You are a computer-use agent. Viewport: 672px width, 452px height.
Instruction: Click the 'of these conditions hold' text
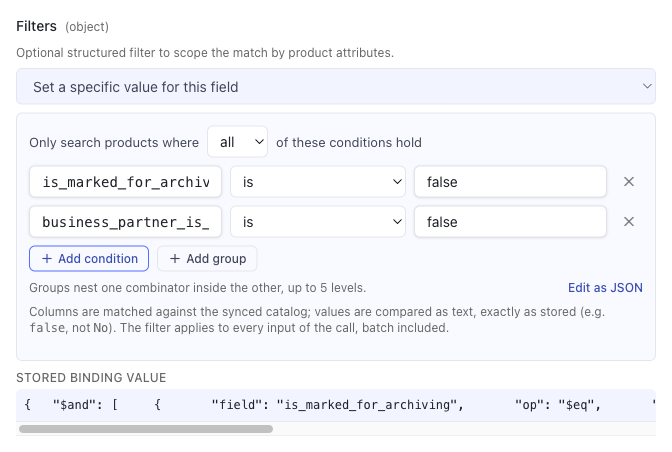point(349,142)
